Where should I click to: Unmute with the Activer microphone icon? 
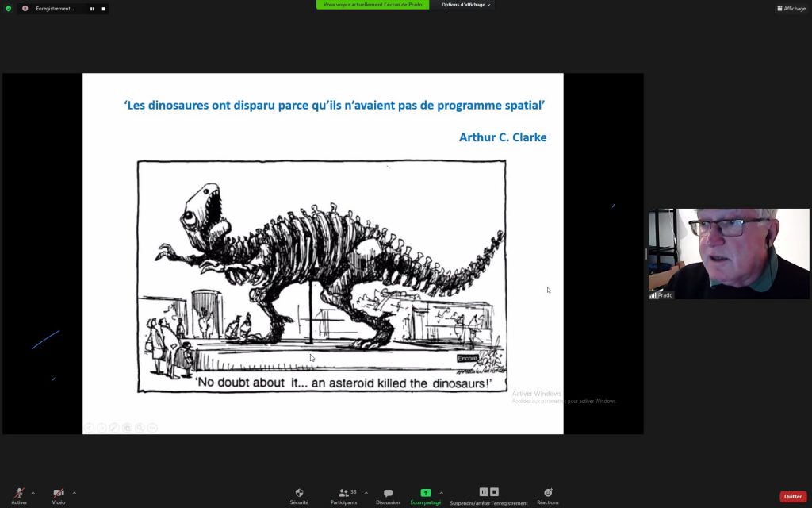pos(19,492)
